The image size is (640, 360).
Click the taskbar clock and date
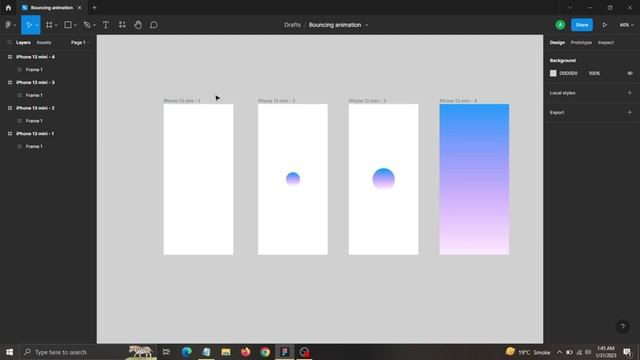click(x=606, y=352)
